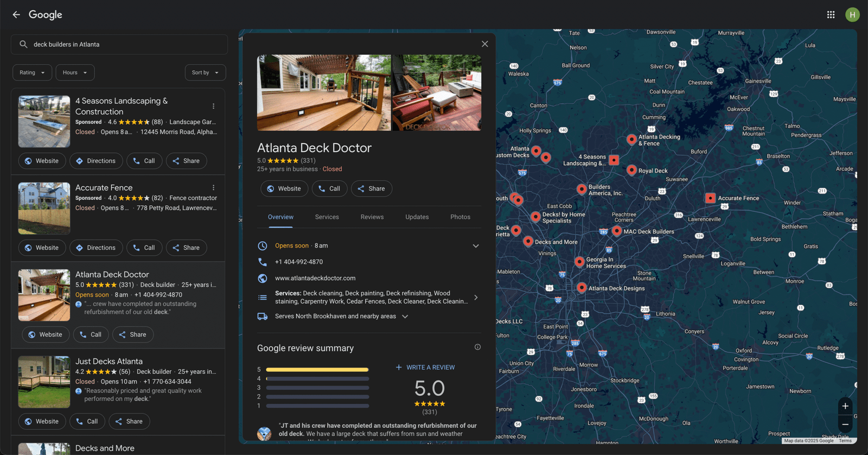Viewport: 868px width, 455px height.
Task: Select the 4 Seasons Landscaping map marker
Action: (614, 160)
